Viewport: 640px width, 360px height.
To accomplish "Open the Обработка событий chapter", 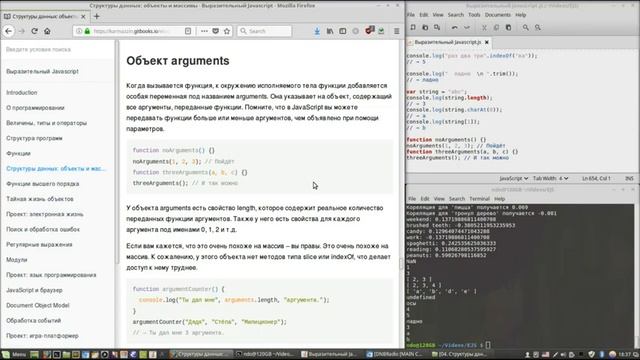I will point(33,320).
